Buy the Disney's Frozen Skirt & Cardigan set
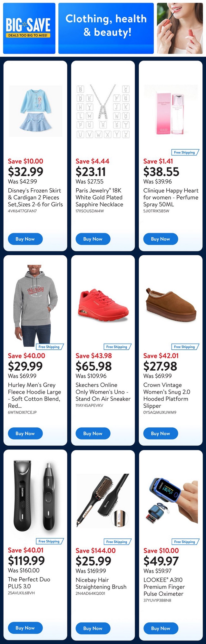This screenshot has height=644, width=206. (x=25, y=239)
